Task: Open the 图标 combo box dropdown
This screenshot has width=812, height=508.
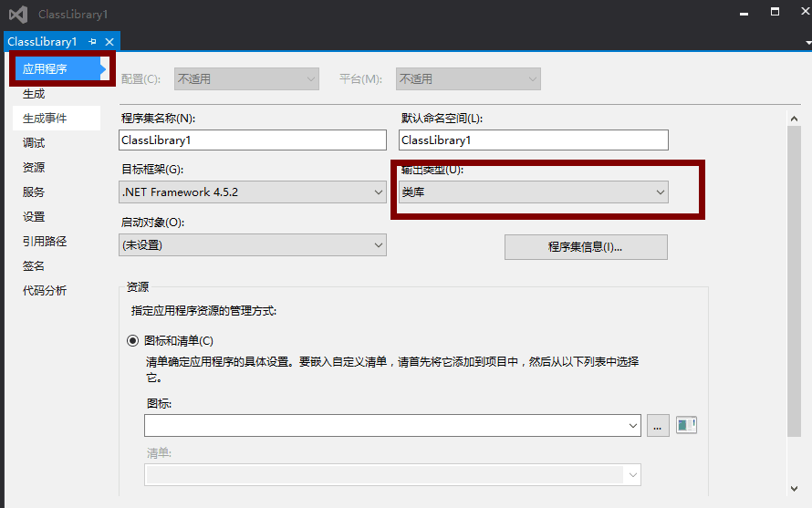Action: point(633,426)
